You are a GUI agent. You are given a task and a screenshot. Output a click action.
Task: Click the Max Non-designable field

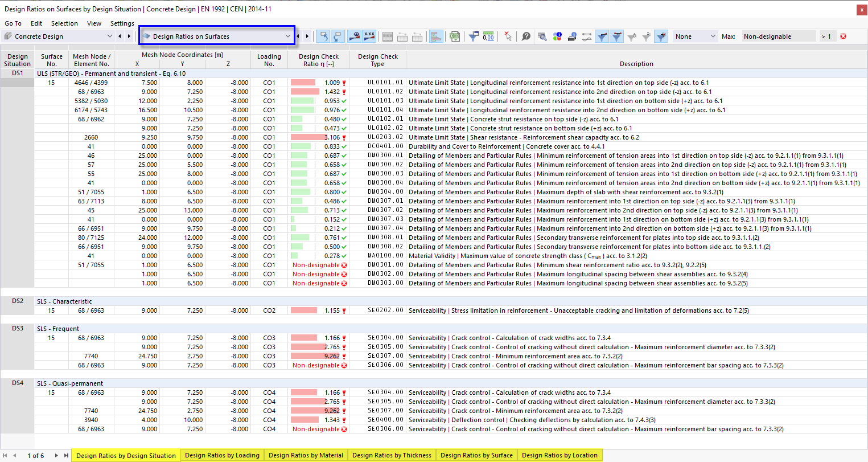(779, 36)
